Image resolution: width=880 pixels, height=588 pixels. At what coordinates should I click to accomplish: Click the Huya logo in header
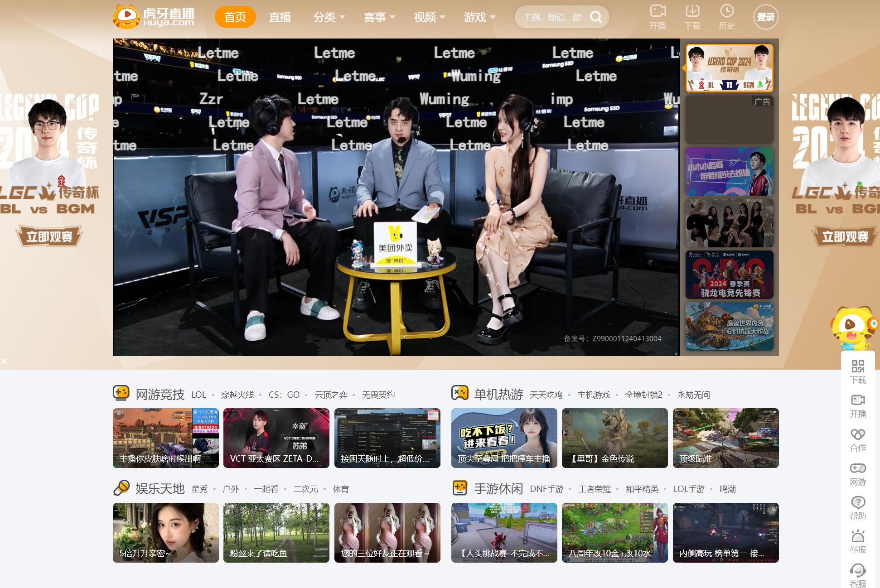154,17
